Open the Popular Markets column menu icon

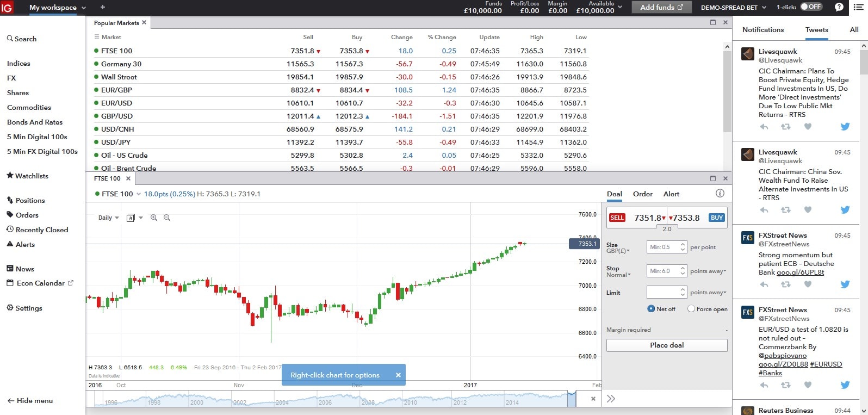97,37
